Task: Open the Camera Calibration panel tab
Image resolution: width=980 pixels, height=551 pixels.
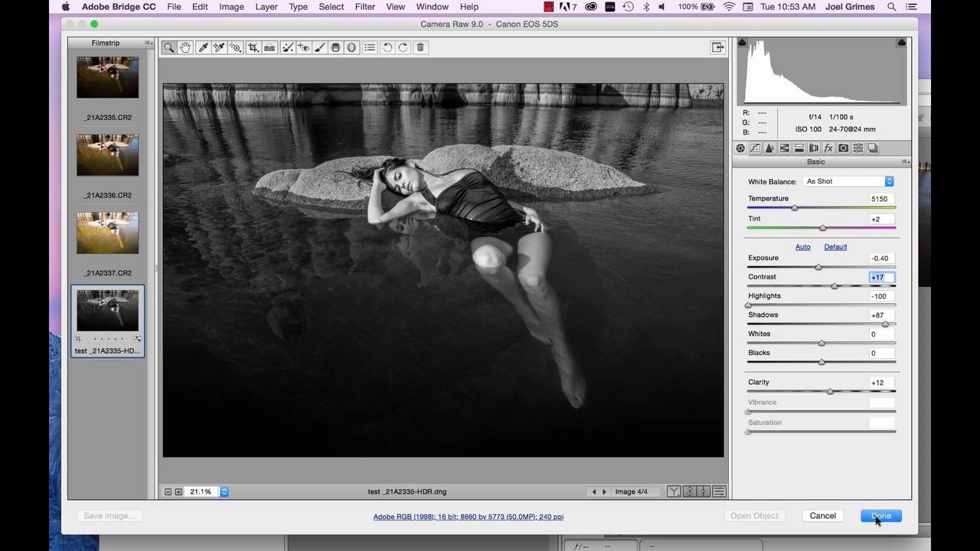Action: click(x=843, y=148)
